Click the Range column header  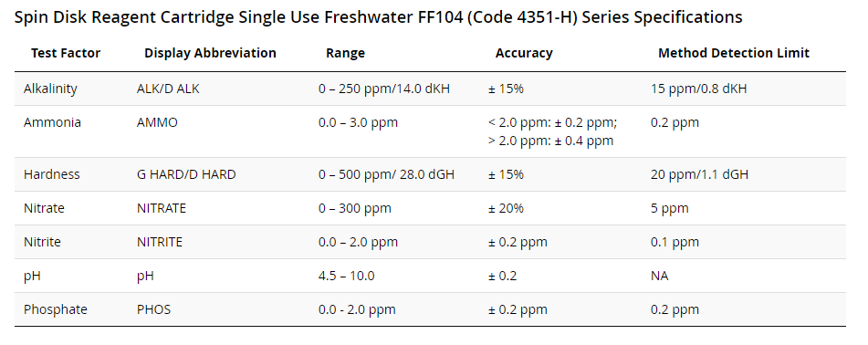[345, 53]
